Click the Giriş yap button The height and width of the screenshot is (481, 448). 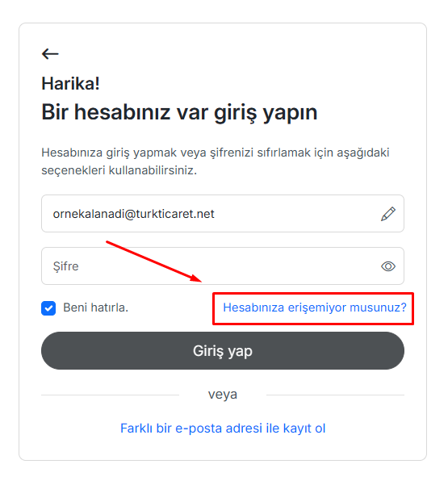tap(223, 350)
